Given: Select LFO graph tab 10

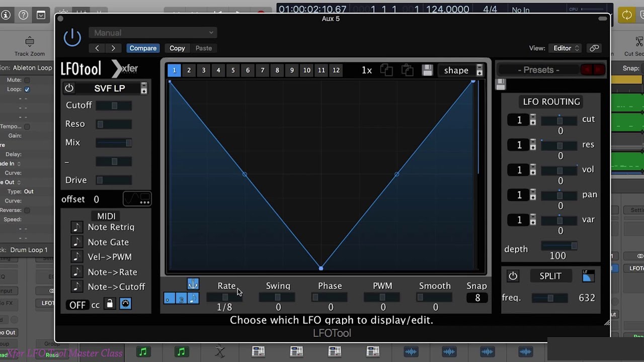Looking at the screenshot, I should pos(306,70).
